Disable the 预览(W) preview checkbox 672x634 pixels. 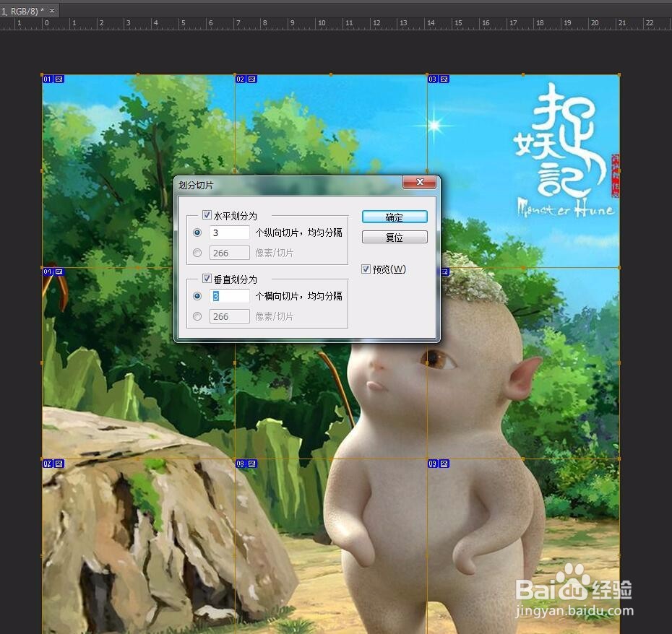[x=366, y=269]
